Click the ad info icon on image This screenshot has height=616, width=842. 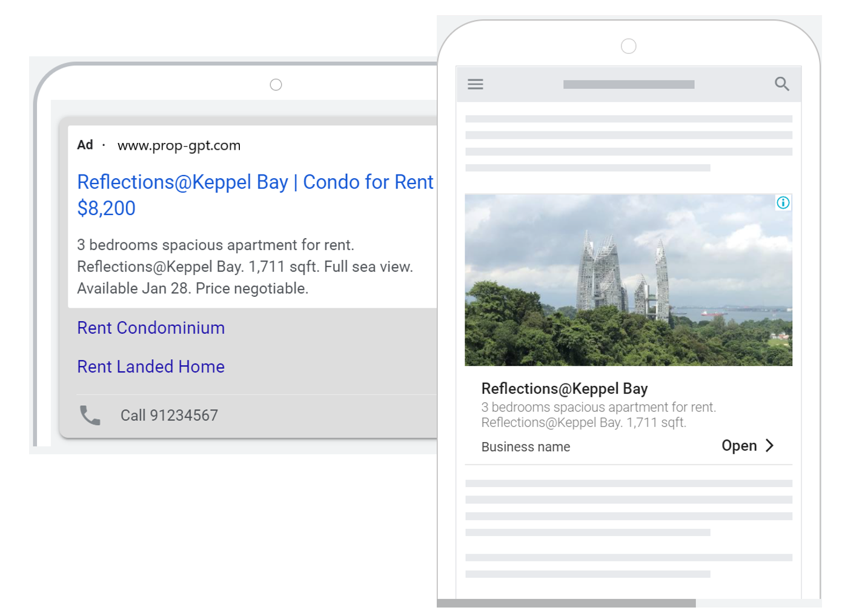(x=783, y=203)
